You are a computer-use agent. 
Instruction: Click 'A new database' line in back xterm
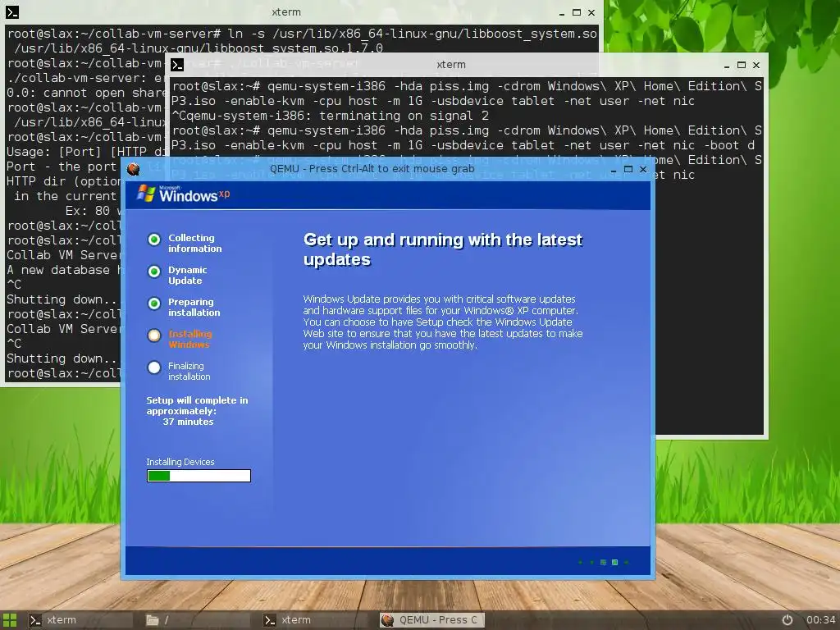coord(62,270)
